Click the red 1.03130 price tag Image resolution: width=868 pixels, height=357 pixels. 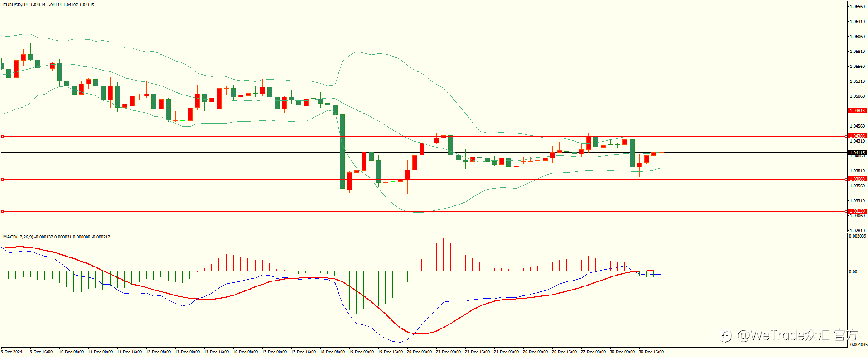tap(857, 211)
